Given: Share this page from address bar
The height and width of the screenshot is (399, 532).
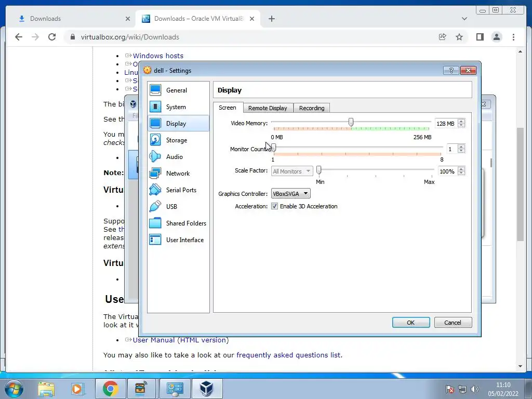Looking at the screenshot, I should [443, 37].
